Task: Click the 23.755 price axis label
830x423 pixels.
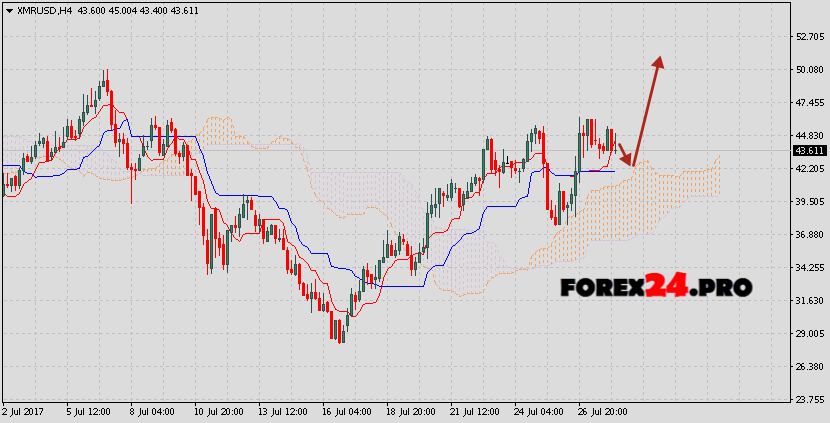Action: 808,399
